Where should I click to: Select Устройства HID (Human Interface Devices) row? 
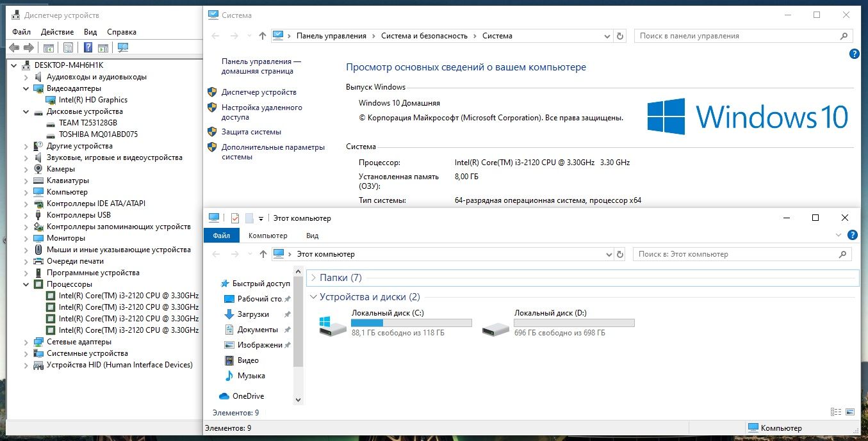[120, 365]
